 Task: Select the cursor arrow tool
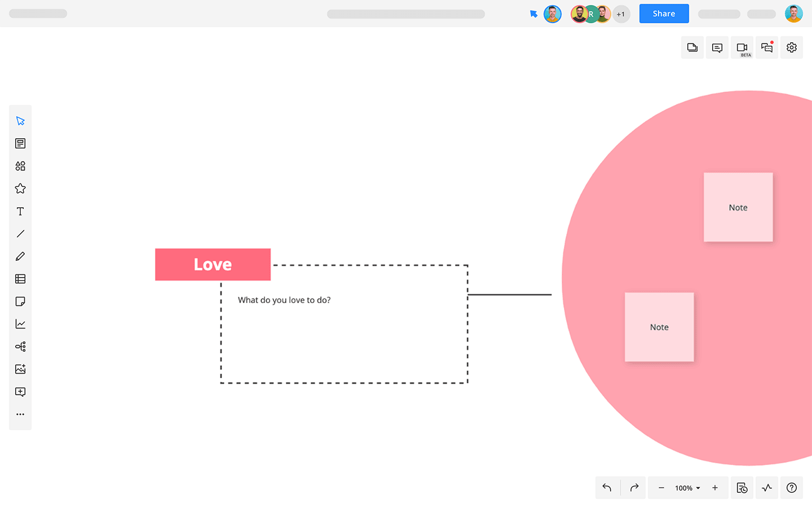tap(20, 121)
